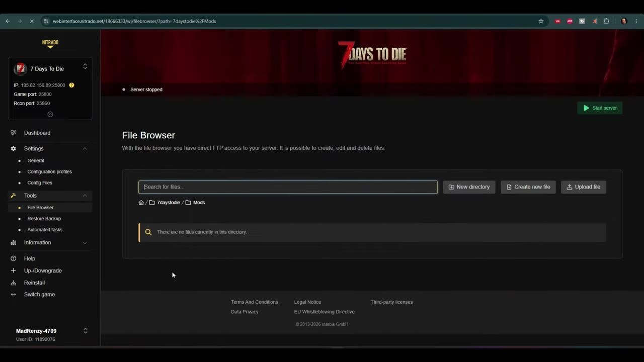Collapse the Tools section chevron
This screenshot has width=644, height=362.
coord(85,196)
